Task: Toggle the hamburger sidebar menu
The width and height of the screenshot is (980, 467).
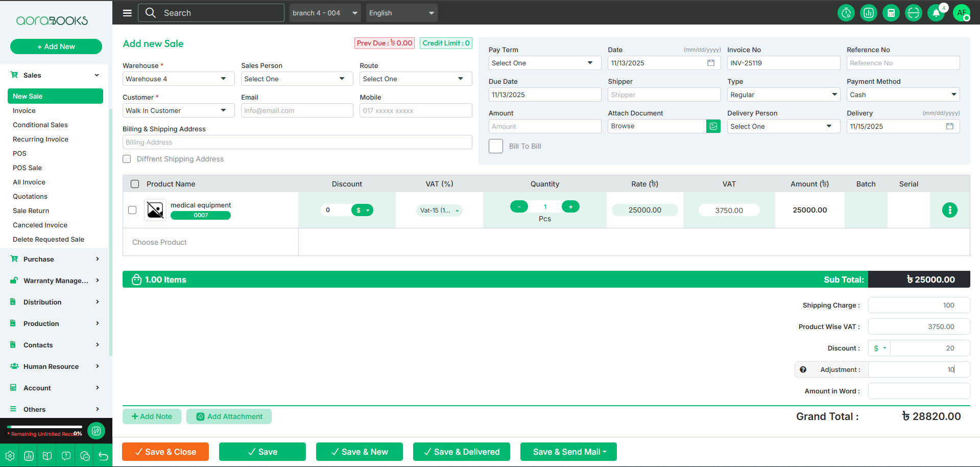Action: pos(127,13)
